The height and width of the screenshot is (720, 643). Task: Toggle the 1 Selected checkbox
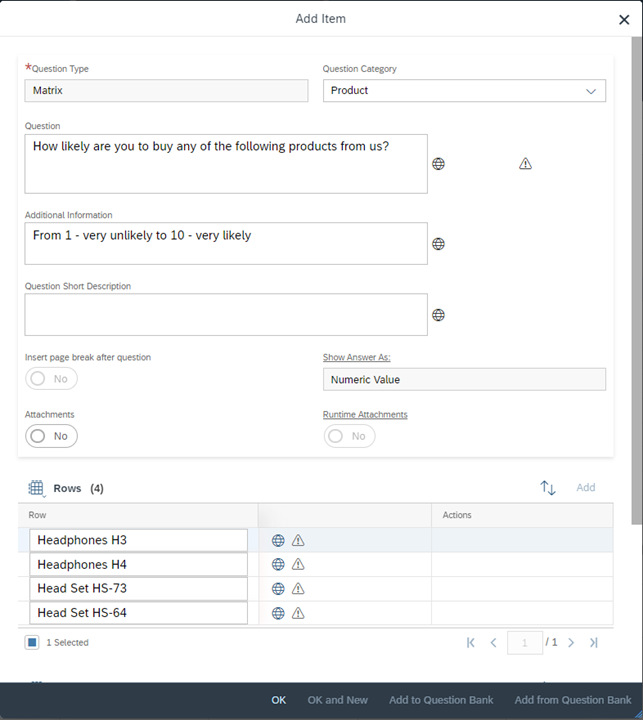tap(32, 642)
